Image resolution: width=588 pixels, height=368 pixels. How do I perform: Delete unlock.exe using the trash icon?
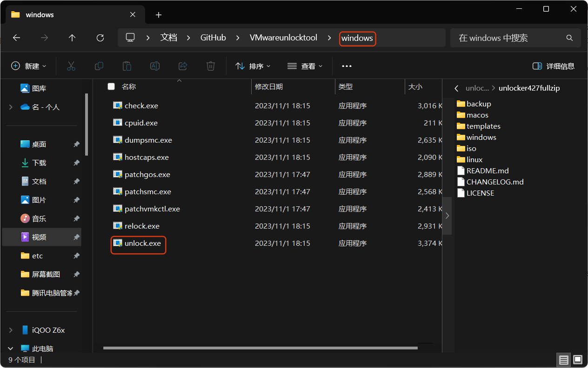pos(210,66)
